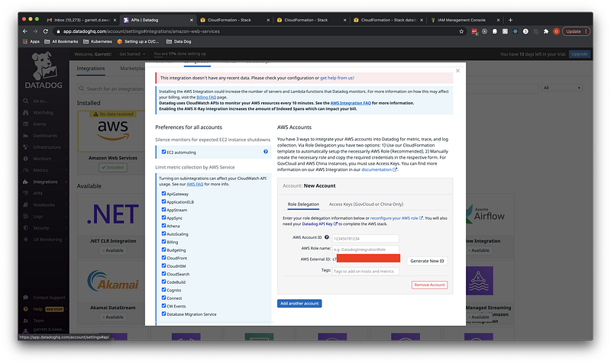Viewport: 611px width, 364px height.
Task: Click the EC2 automuting help question icon
Action: 266,151
